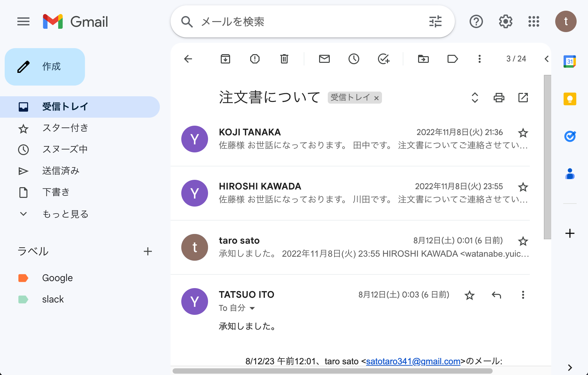Viewport: 588px width, 375px height.
Task: Open Google Calendar side panel
Action: pyautogui.click(x=570, y=61)
